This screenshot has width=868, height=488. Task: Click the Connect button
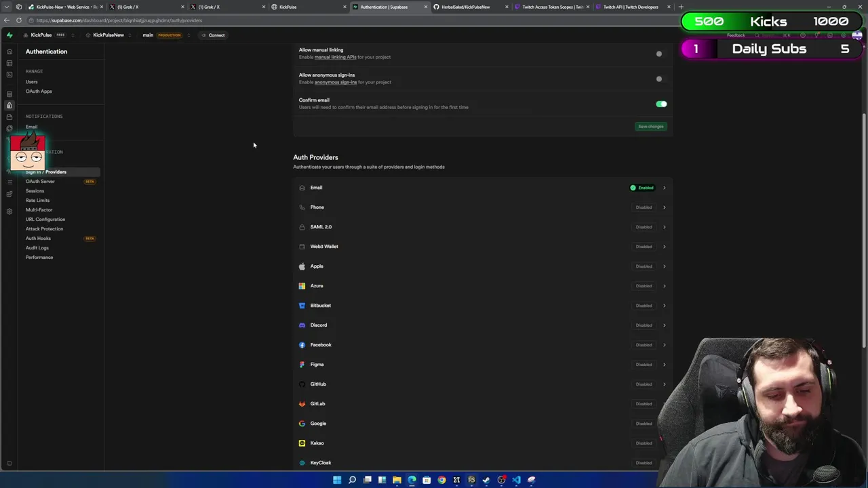[213, 35]
